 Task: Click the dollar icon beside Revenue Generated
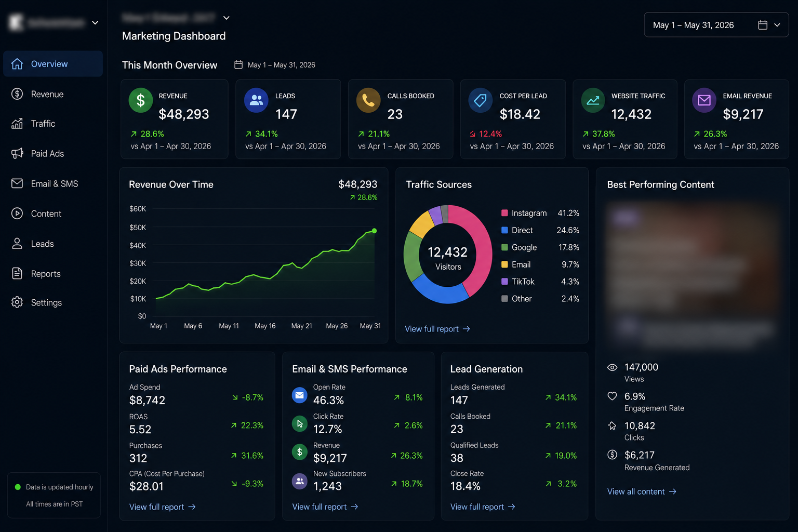[x=613, y=455]
